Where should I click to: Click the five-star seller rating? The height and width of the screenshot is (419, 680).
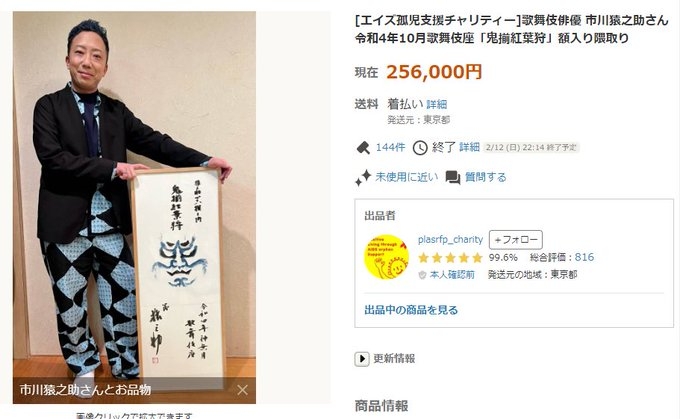pos(450,258)
